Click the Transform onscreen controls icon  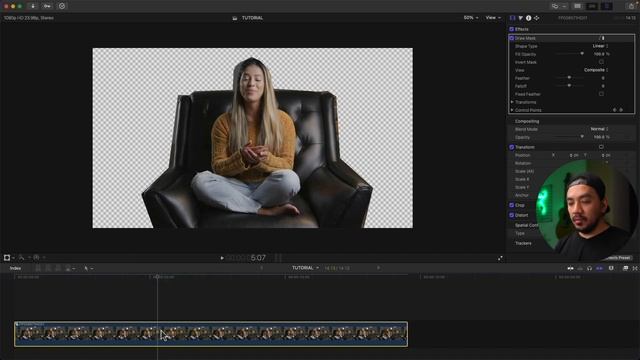point(601,147)
